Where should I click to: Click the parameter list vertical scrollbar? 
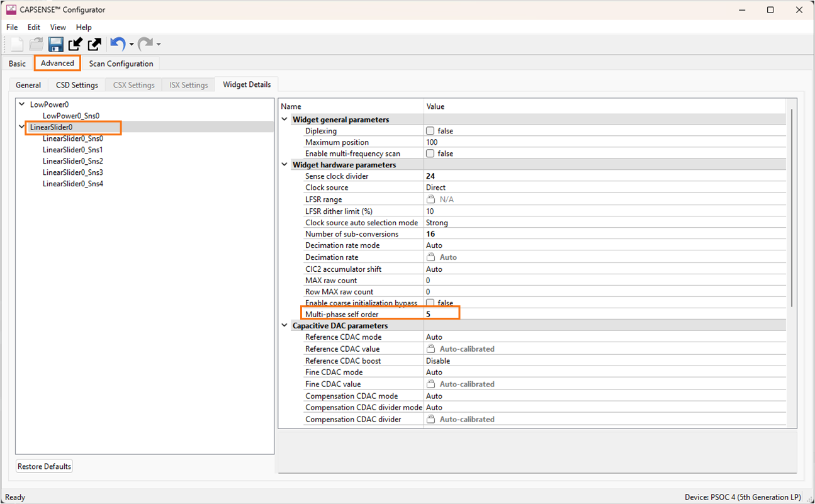[x=791, y=208]
